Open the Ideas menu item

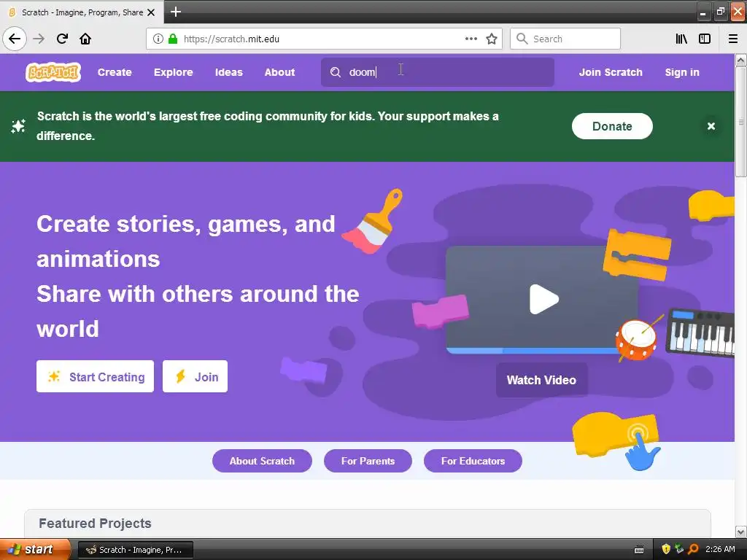(228, 72)
